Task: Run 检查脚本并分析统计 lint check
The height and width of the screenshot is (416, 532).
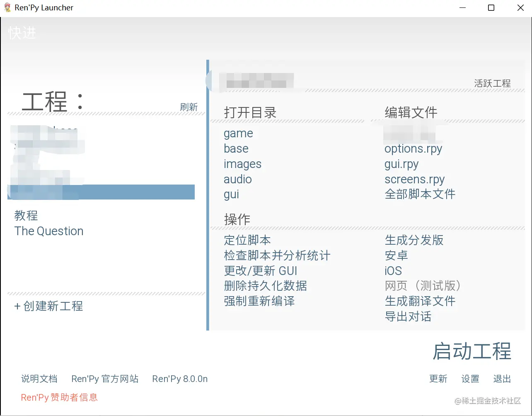Action: point(277,255)
